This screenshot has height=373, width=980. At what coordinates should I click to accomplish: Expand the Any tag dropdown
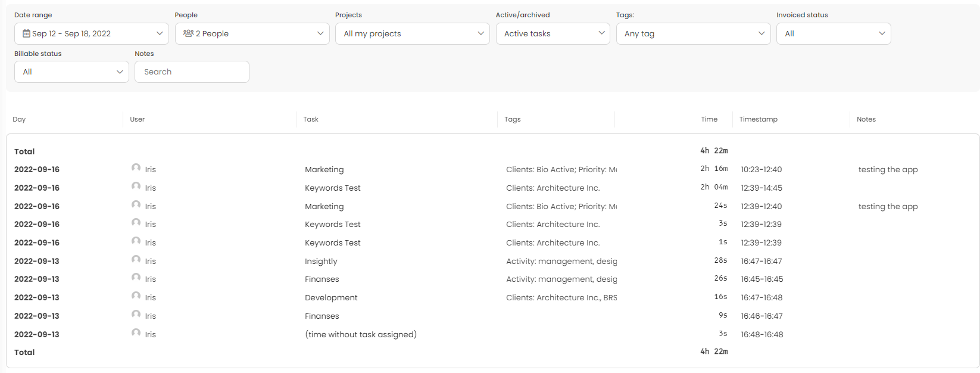tap(693, 34)
